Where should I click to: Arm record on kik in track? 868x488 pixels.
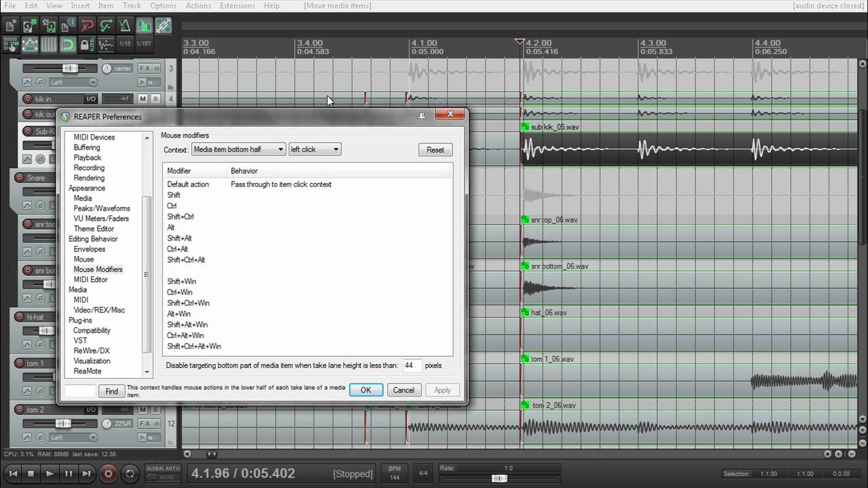28,99
